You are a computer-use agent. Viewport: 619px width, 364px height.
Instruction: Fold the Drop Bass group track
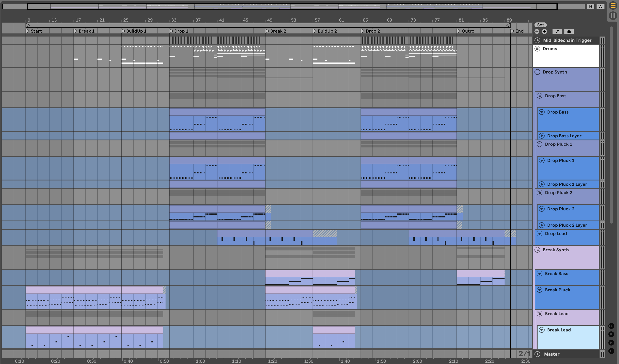click(539, 96)
